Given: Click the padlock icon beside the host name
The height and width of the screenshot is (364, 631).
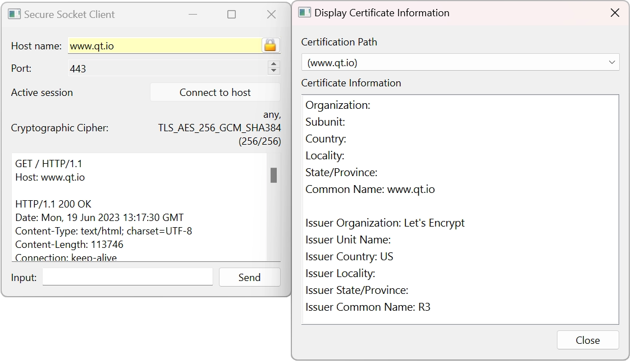Looking at the screenshot, I should [x=269, y=45].
